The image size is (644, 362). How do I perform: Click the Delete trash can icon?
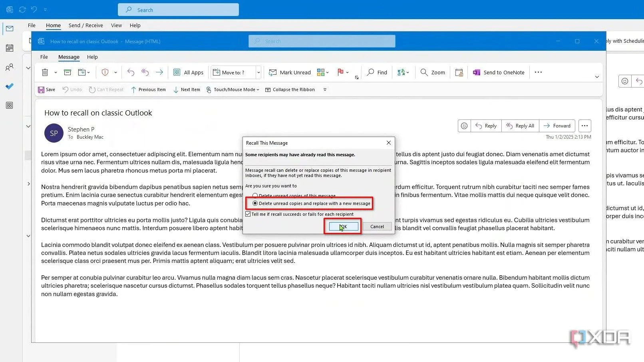45,72
